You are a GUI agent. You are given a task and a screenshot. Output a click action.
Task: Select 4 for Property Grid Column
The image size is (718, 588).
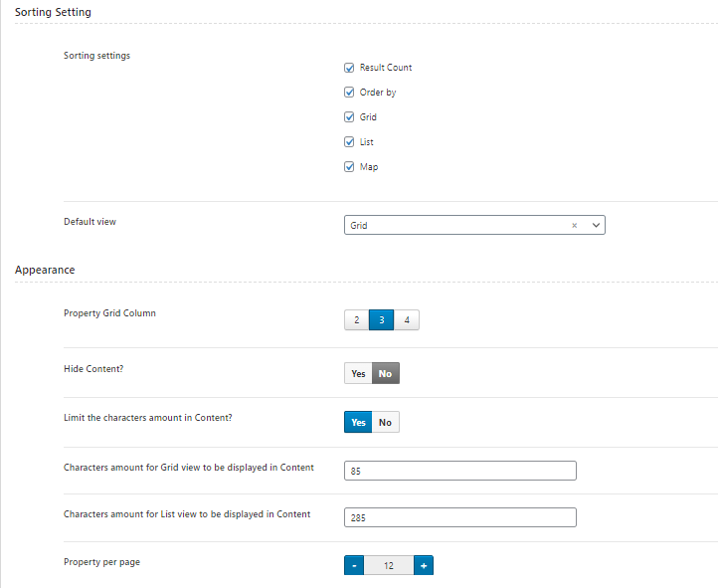point(407,320)
